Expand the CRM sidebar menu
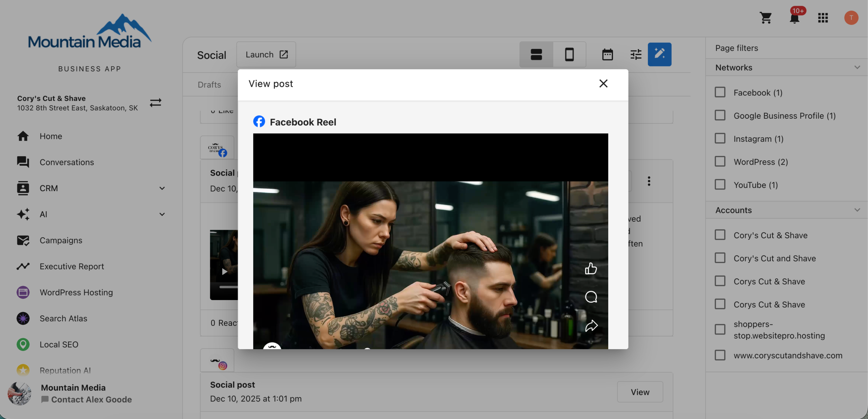The width and height of the screenshot is (868, 419). (x=162, y=188)
